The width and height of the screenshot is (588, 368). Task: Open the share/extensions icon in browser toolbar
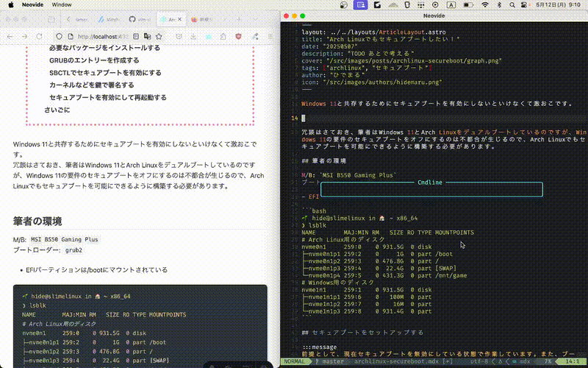(x=223, y=36)
